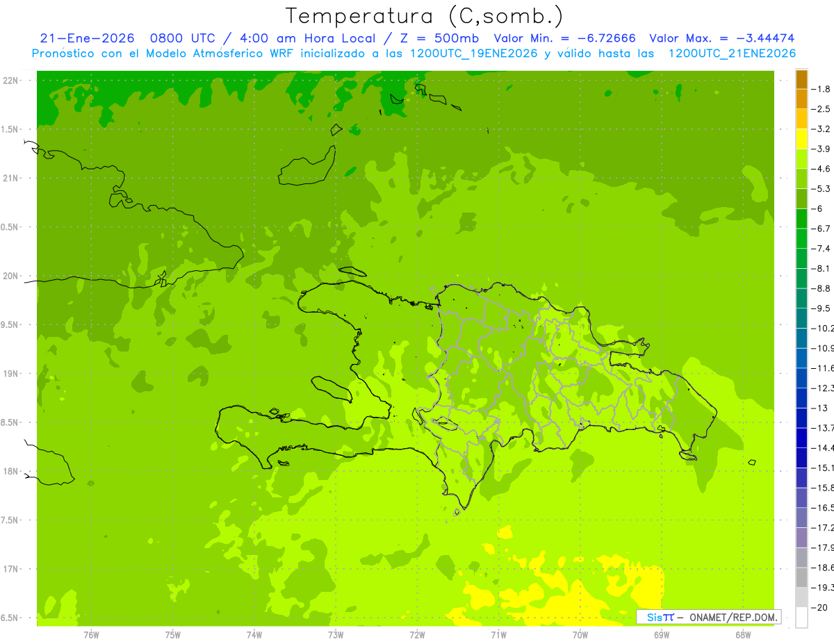The height and width of the screenshot is (644, 834).
Task: Click the -4.6 colorbar label
Action: (x=821, y=169)
